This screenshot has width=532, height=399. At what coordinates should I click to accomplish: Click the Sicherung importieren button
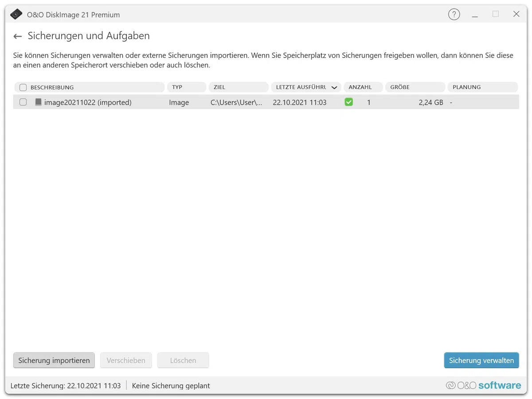tap(54, 360)
